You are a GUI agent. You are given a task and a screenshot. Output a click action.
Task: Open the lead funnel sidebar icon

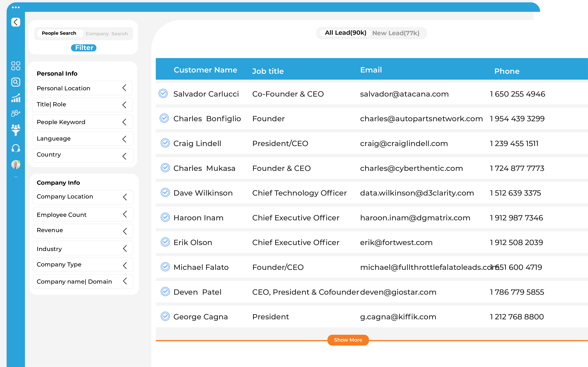(16, 130)
